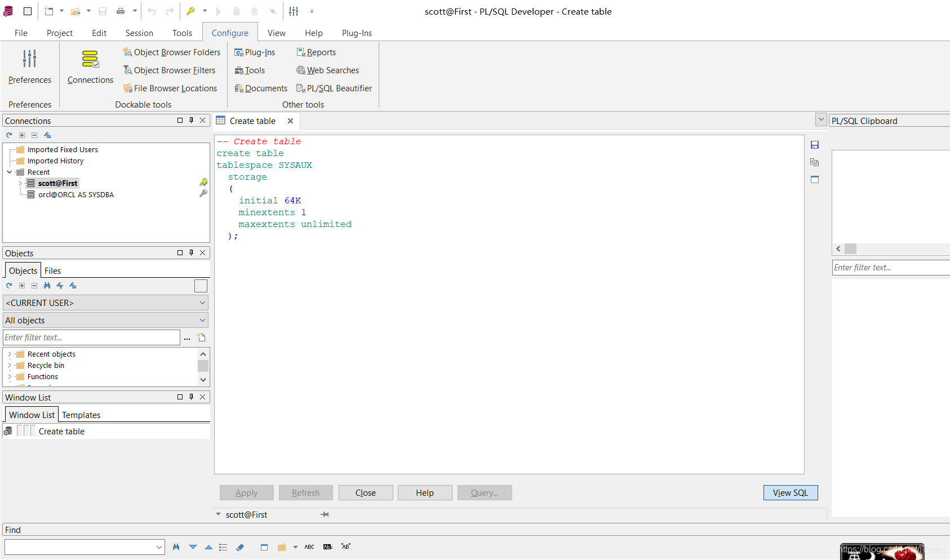950x560 pixels.
Task: Refresh the Connections panel list
Action: coord(9,135)
